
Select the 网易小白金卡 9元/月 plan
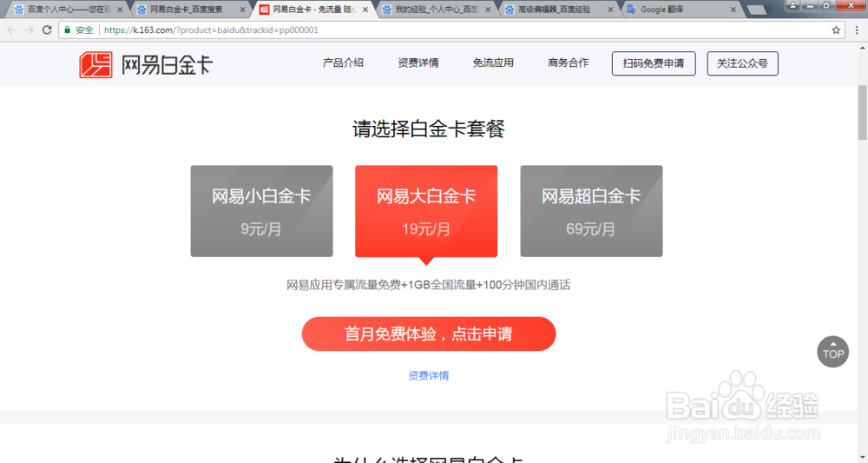tap(261, 211)
